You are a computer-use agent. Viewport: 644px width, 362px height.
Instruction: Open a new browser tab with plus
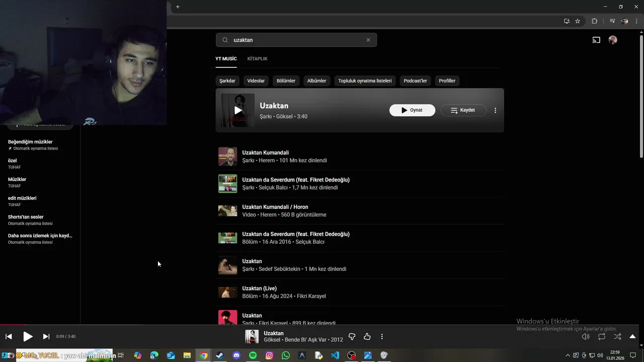[178, 7]
